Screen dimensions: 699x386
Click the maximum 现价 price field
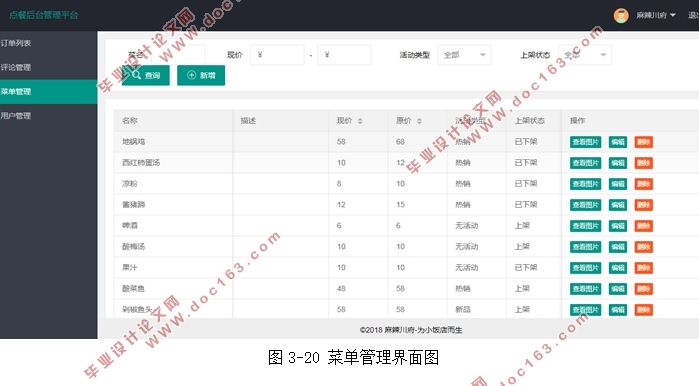click(x=345, y=55)
